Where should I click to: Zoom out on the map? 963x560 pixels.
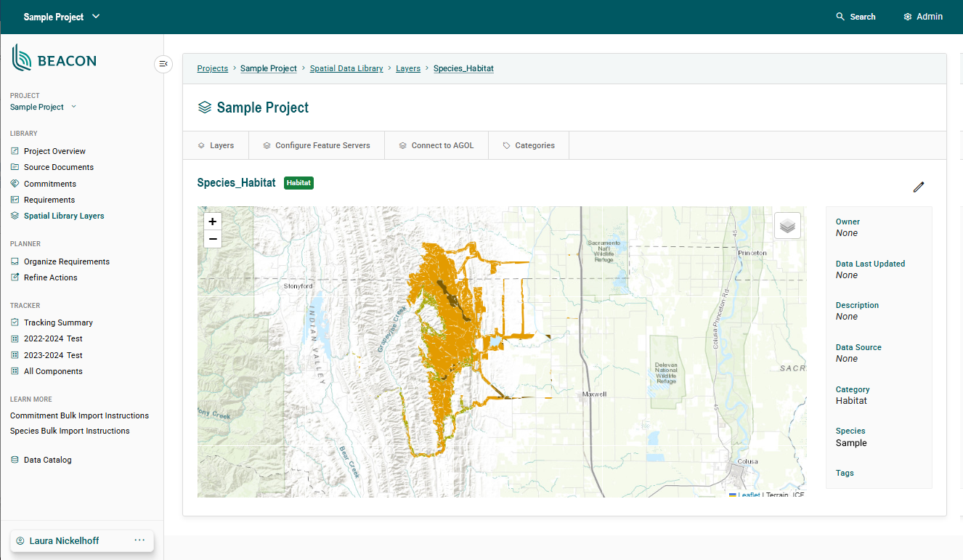[x=213, y=239]
